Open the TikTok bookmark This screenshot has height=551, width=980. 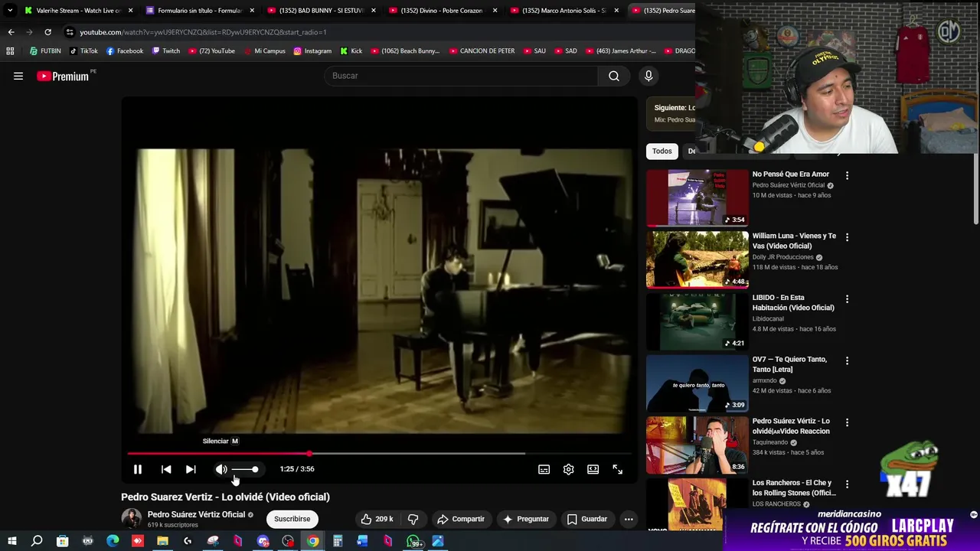(x=83, y=51)
